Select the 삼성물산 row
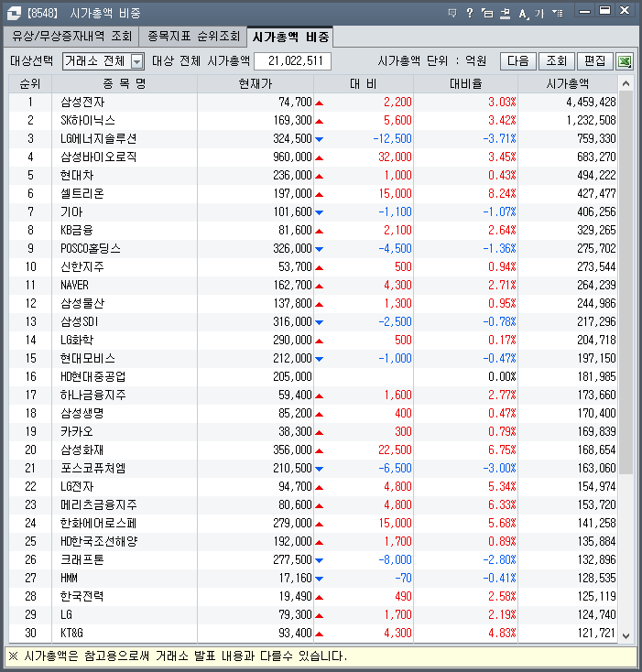Image resolution: width=642 pixels, height=672 pixels. tap(313, 303)
